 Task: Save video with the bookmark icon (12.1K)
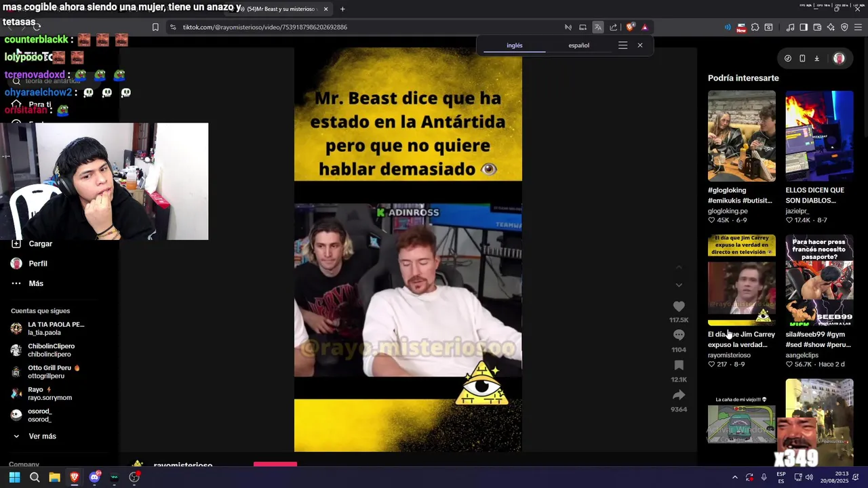click(679, 365)
